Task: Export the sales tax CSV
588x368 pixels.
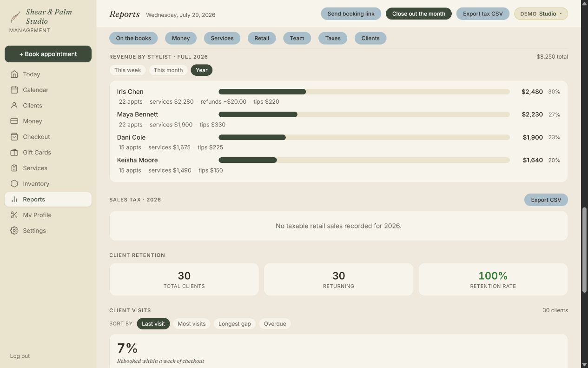Action: (x=546, y=200)
